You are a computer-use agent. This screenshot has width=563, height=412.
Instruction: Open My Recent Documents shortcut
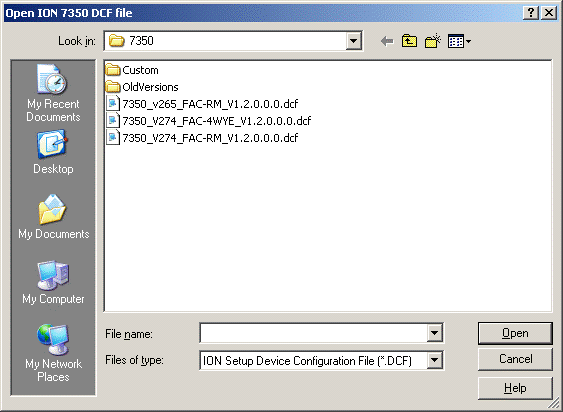pos(53,93)
